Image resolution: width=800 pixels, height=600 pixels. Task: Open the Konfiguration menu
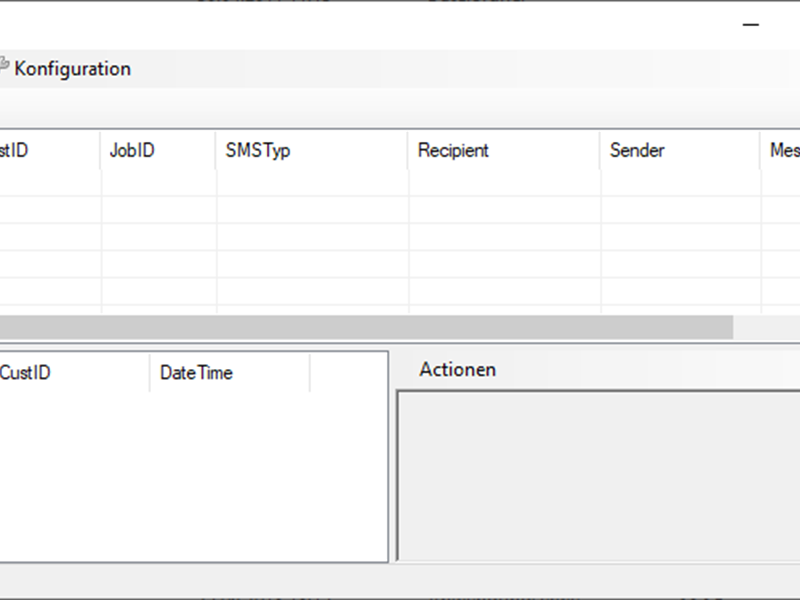(72, 69)
